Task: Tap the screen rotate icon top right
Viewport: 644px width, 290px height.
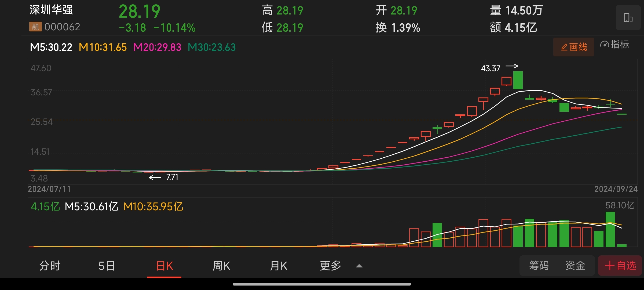Action: pyautogui.click(x=628, y=18)
